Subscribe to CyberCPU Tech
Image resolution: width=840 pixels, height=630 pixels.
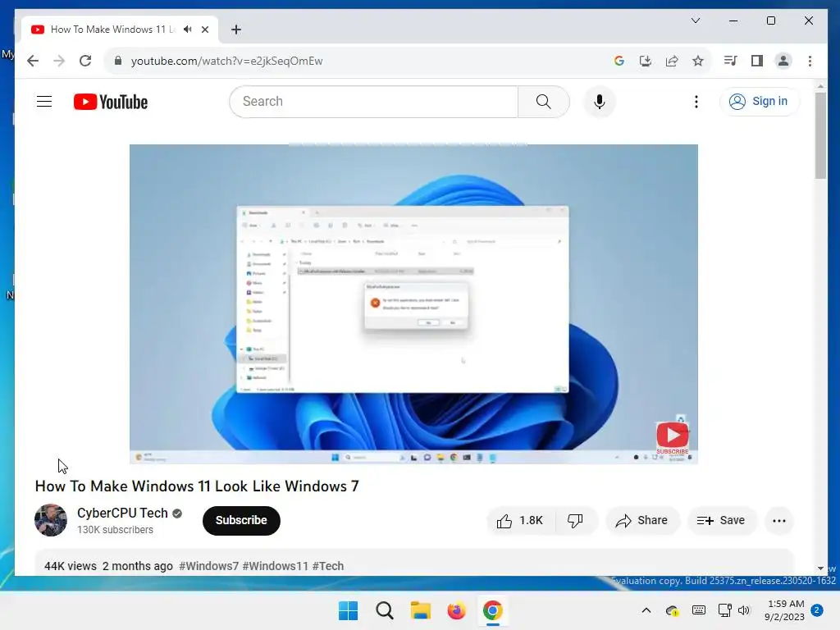[241, 520]
